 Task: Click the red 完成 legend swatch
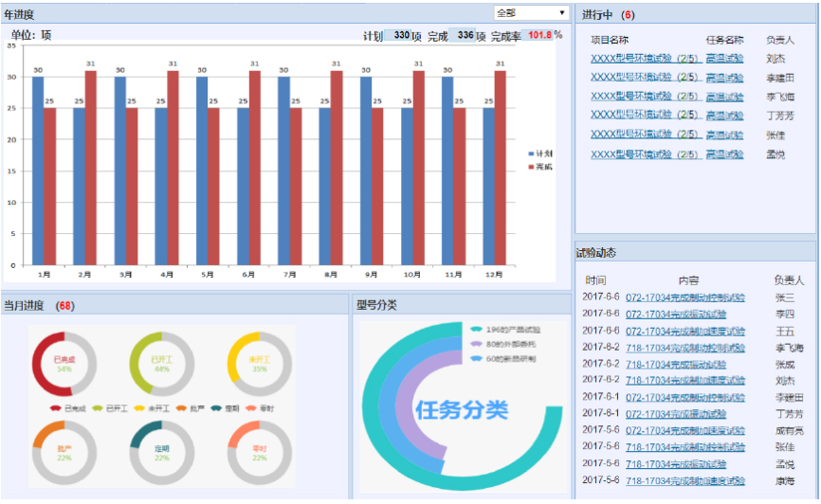coord(531,167)
